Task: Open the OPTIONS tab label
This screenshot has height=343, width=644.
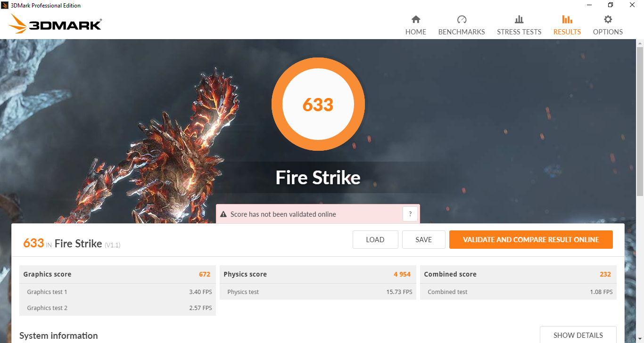Action: pyautogui.click(x=608, y=32)
